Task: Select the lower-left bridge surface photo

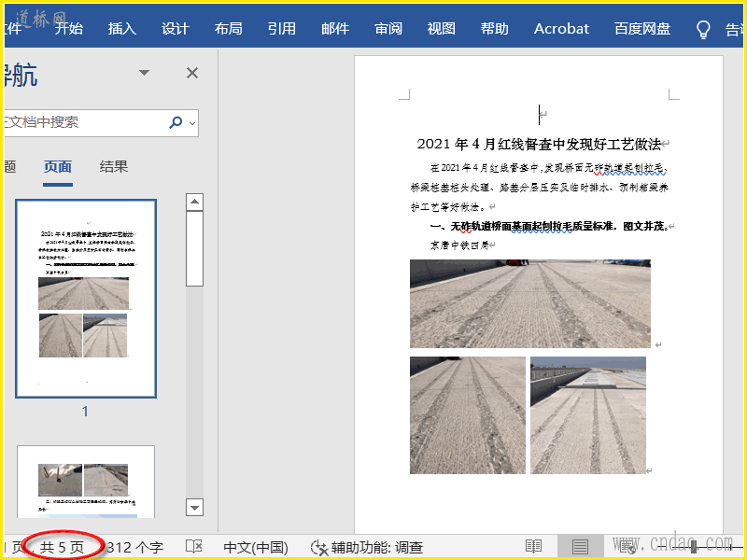Action: tap(468, 415)
